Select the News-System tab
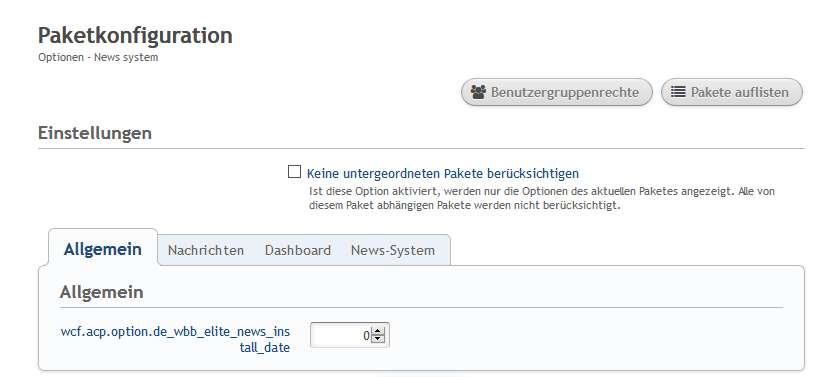814x377 pixels. pos(393,250)
